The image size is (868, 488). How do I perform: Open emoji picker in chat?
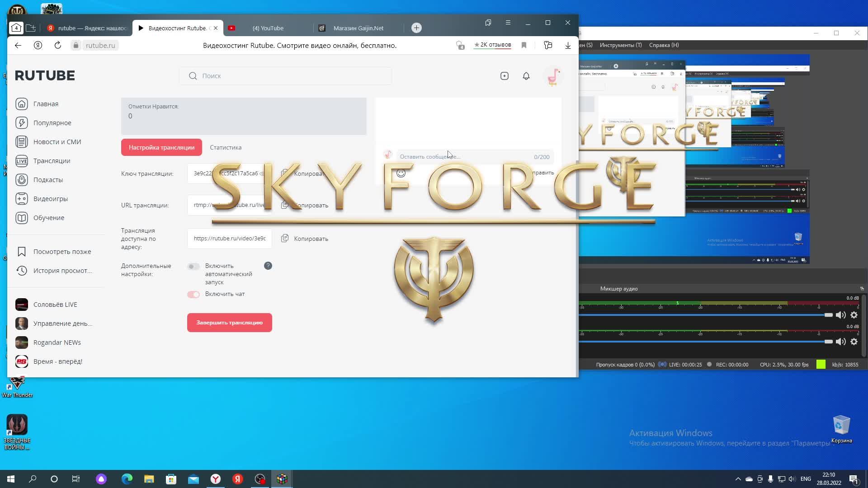[x=401, y=174]
